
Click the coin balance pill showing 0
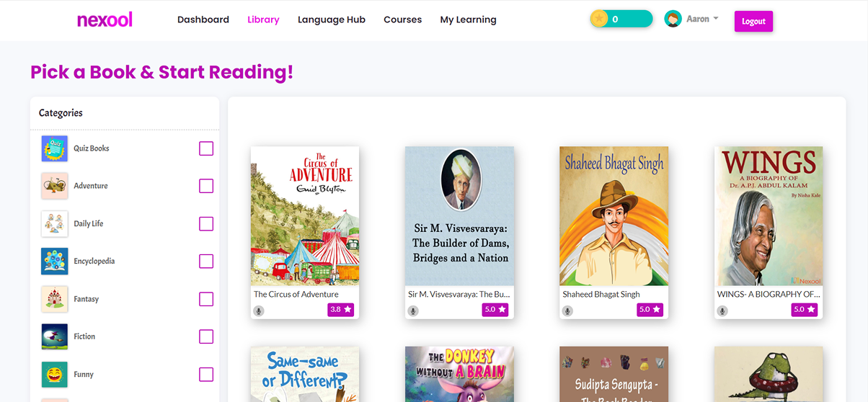click(621, 19)
